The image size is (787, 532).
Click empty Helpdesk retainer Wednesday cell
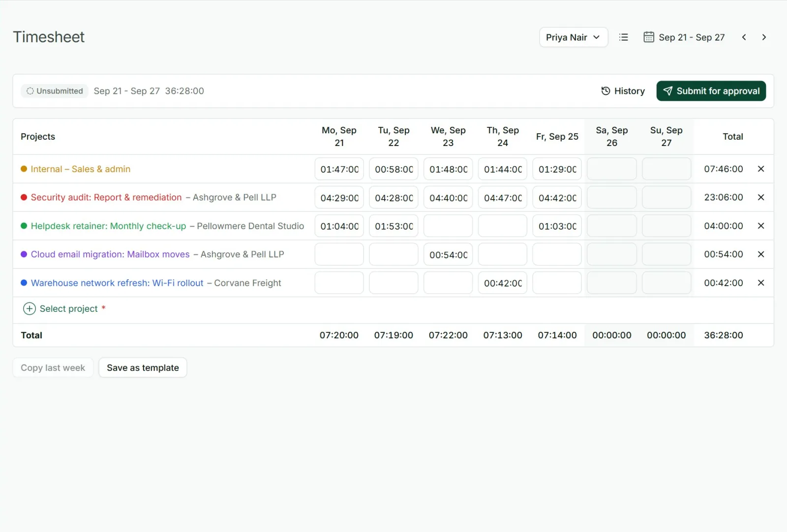[448, 226]
